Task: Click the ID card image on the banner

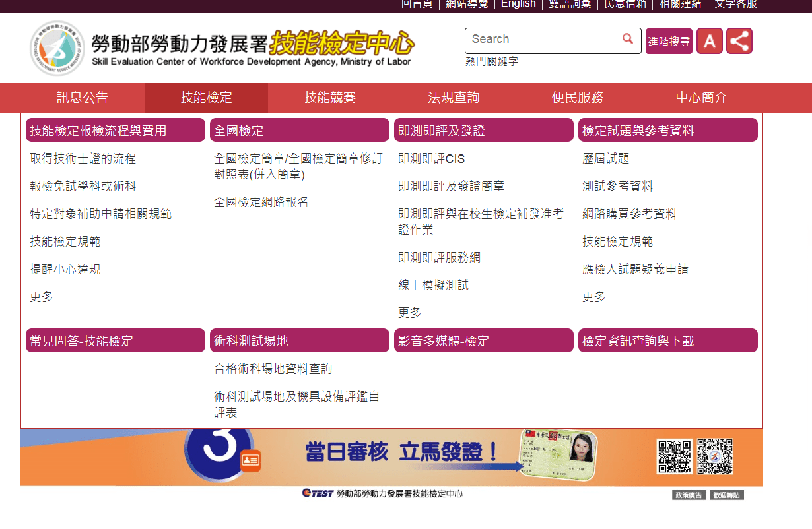Action: (x=559, y=453)
